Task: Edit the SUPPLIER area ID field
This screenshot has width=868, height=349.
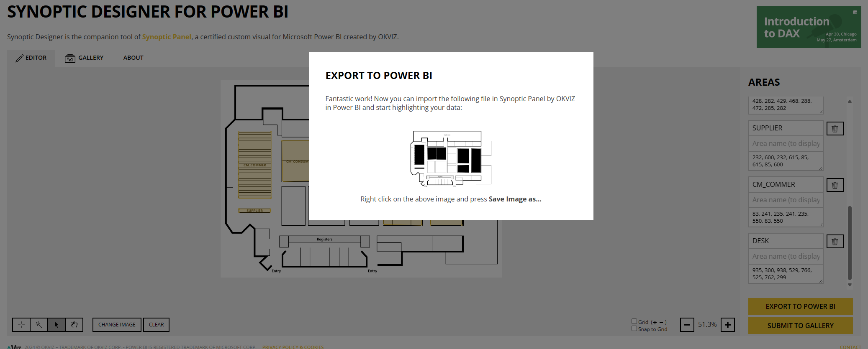Action: coord(786,128)
